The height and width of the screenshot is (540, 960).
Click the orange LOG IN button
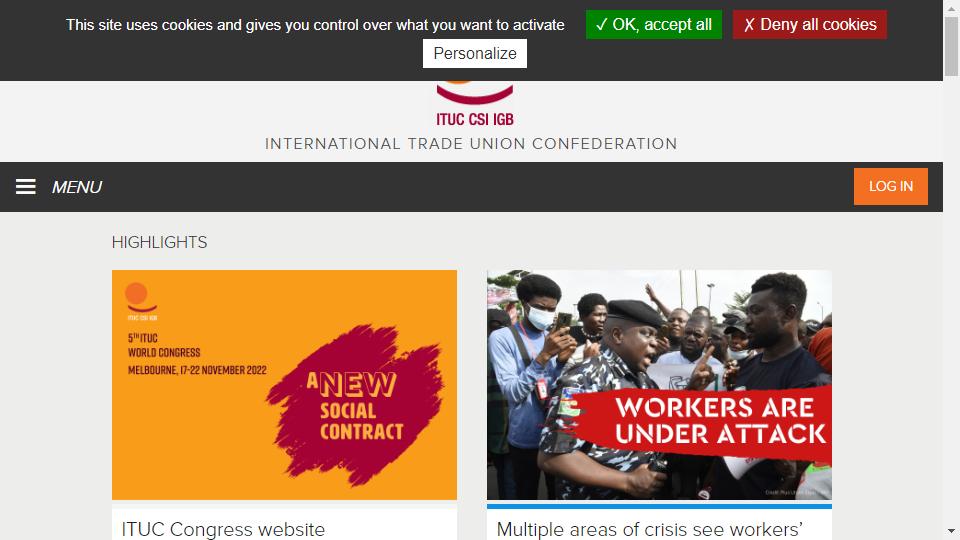coord(891,186)
